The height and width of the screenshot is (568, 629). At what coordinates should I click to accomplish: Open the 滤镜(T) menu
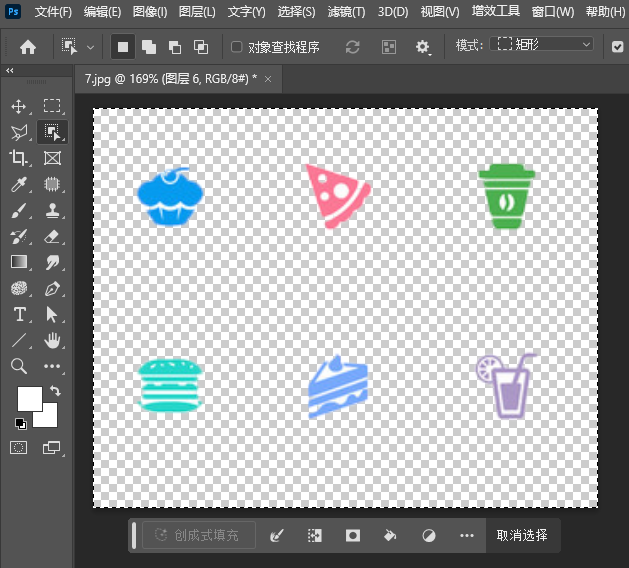[x=347, y=12]
